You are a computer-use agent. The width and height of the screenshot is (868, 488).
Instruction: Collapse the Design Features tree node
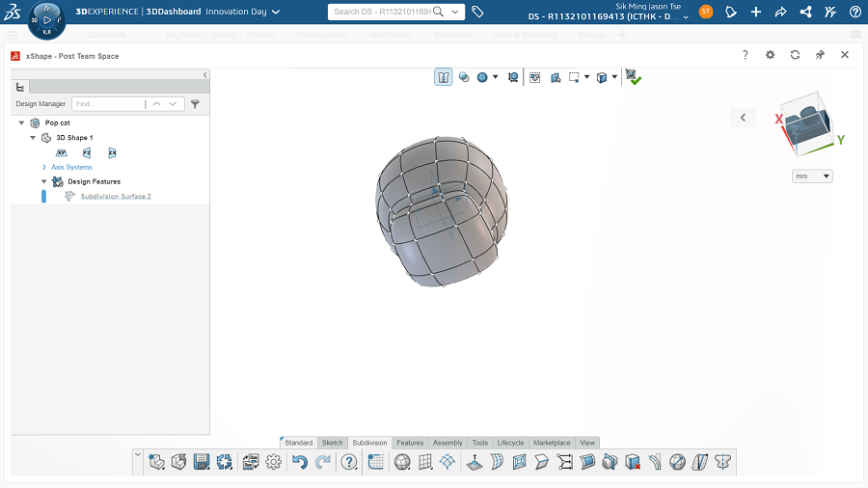[44, 181]
